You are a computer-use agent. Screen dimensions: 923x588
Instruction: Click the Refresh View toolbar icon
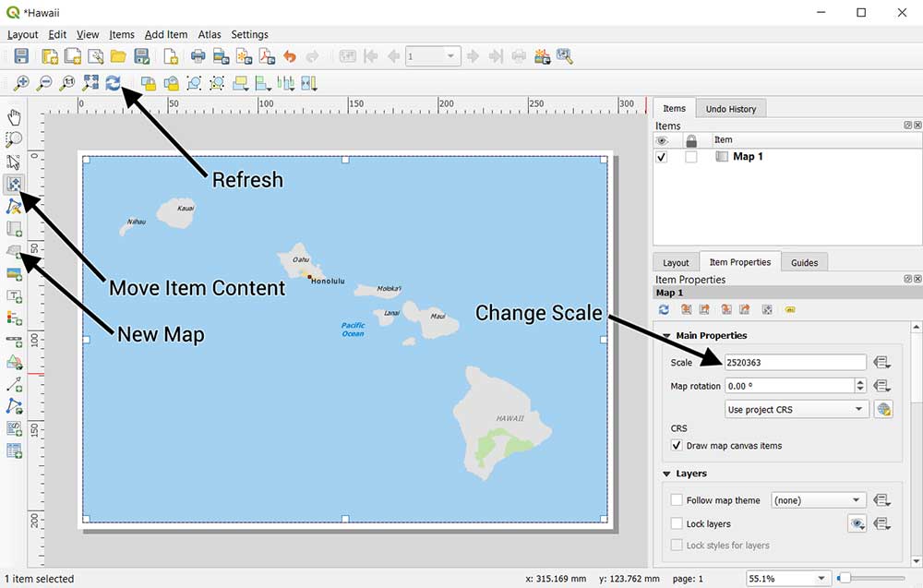pyautogui.click(x=113, y=83)
